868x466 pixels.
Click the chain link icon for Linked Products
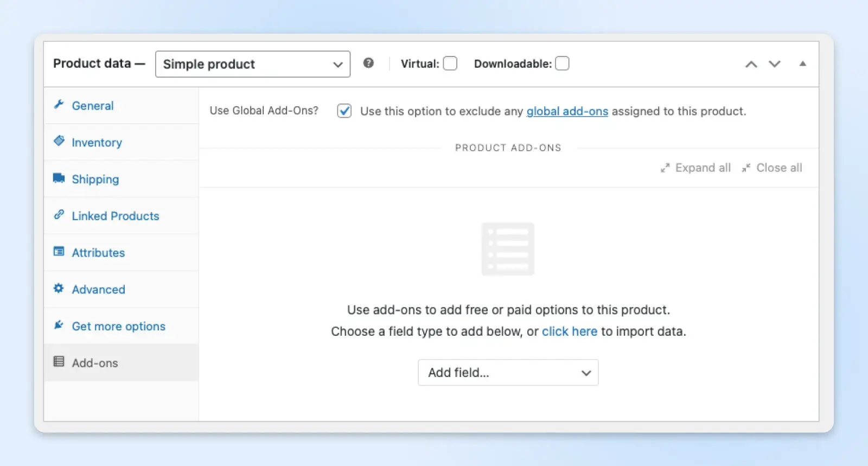click(59, 215)
